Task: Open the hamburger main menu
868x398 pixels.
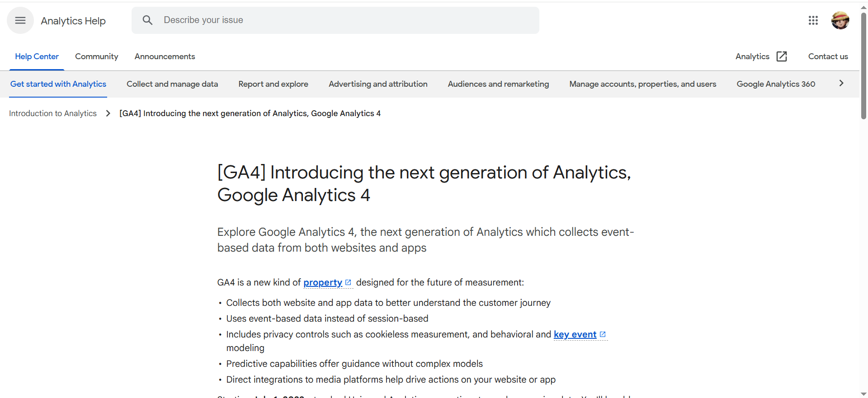Action: (20, 20)
